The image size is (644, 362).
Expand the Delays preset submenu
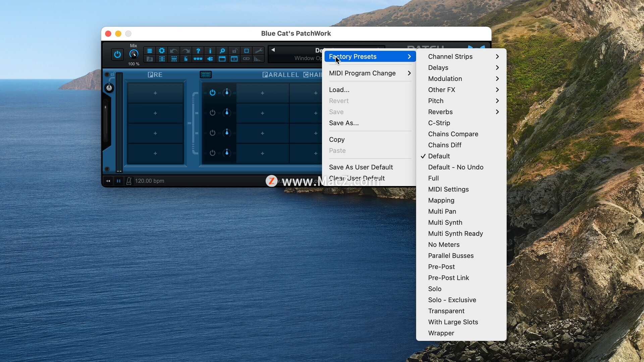click(461, 68)
